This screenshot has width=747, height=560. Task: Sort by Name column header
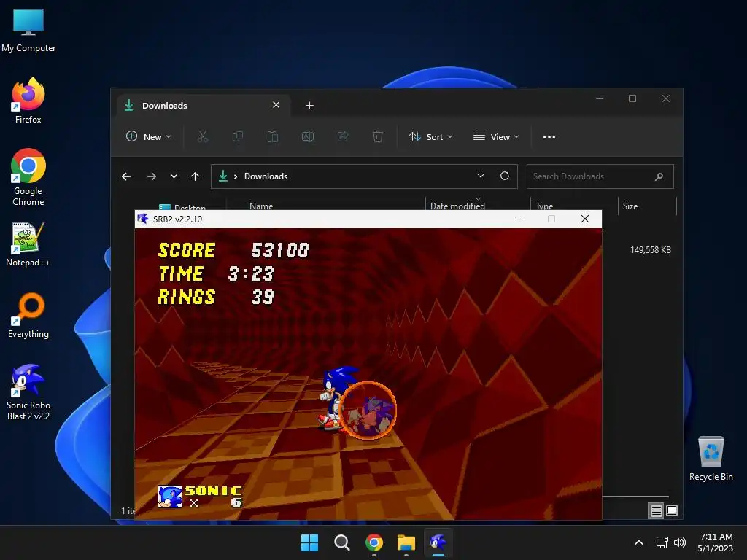(261, 206)
